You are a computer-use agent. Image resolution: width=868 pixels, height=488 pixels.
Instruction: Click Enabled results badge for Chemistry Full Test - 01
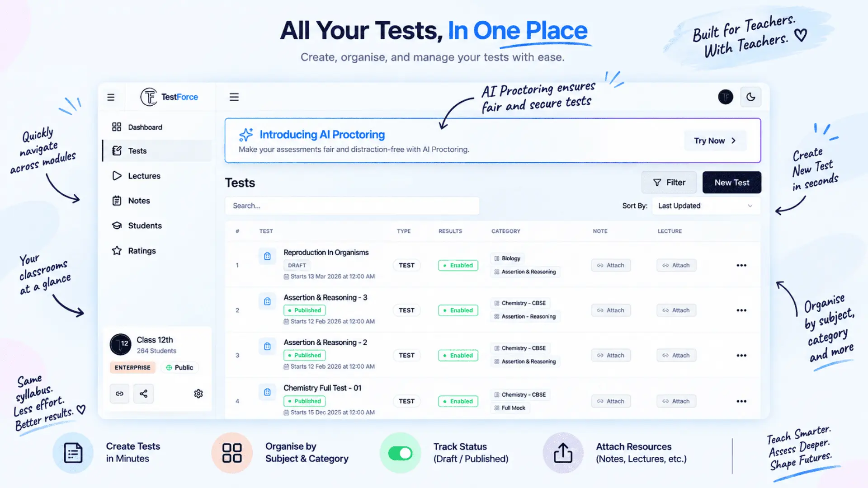[x=458, y=401]
